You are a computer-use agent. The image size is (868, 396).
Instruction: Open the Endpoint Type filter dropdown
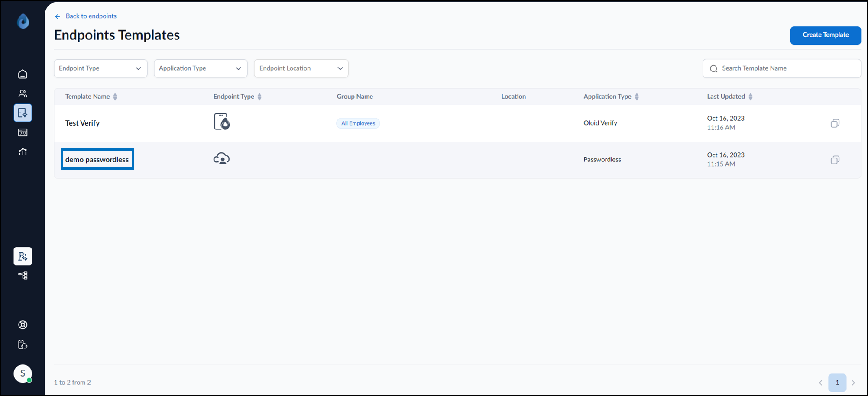click(100, 68)
